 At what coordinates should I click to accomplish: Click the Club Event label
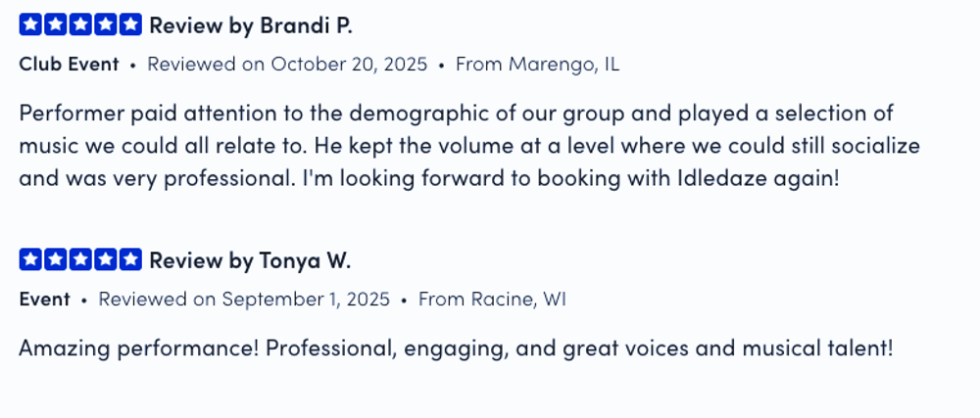point(69,65)
